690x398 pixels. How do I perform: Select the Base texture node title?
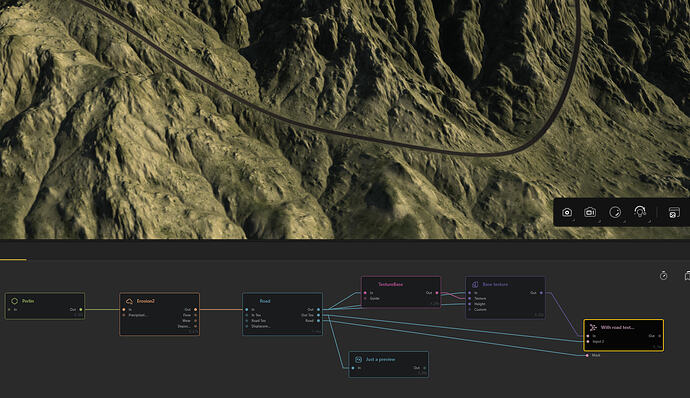495,284
